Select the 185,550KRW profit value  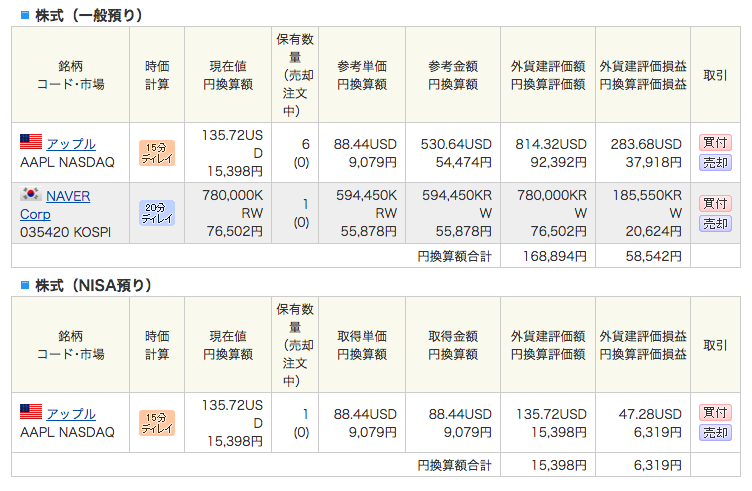647,204
